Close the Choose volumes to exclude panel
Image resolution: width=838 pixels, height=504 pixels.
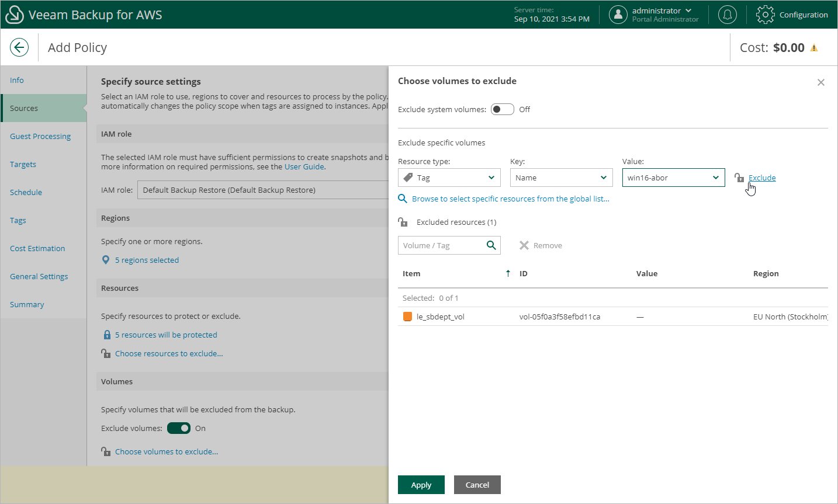821,82
